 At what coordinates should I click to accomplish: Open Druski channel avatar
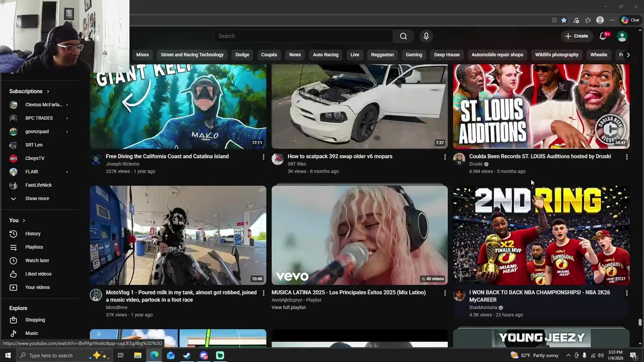pos(459,159)
